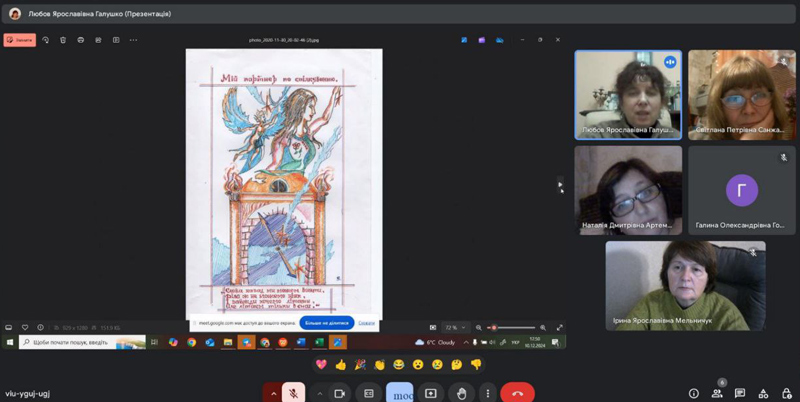Toggle closed captions in the meeting
The width and height of the screenshot is (800, 402).
tap(369, 393)
